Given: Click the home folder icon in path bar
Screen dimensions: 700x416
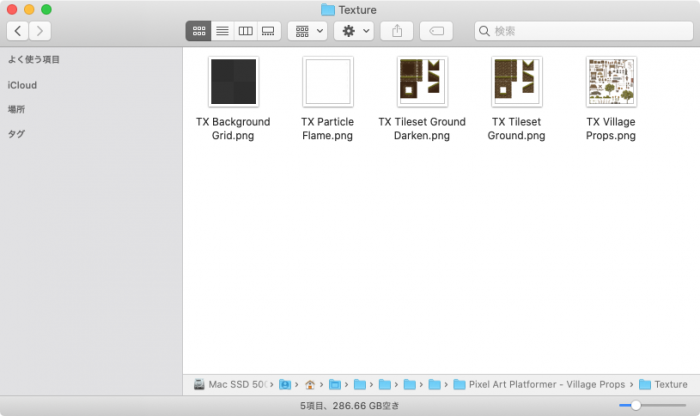Looking at the screenshot, I should (x=310, y=384).
